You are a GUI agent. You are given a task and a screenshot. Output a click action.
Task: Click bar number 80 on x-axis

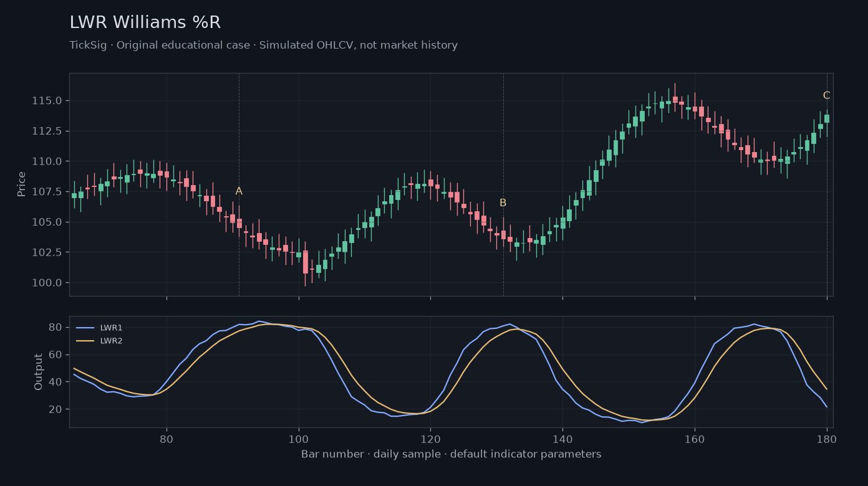point(166,438)
